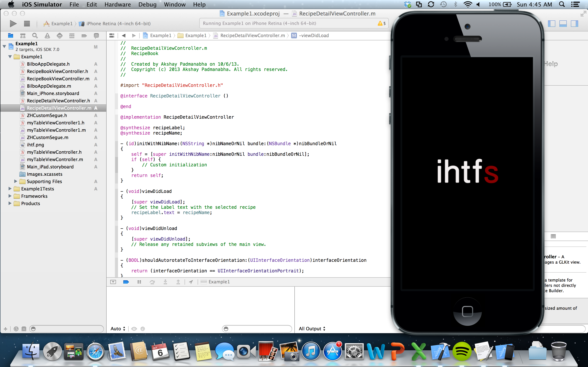
Task: Select RecipeBookViewController.m in navigator
Action: tap(58, 79)
